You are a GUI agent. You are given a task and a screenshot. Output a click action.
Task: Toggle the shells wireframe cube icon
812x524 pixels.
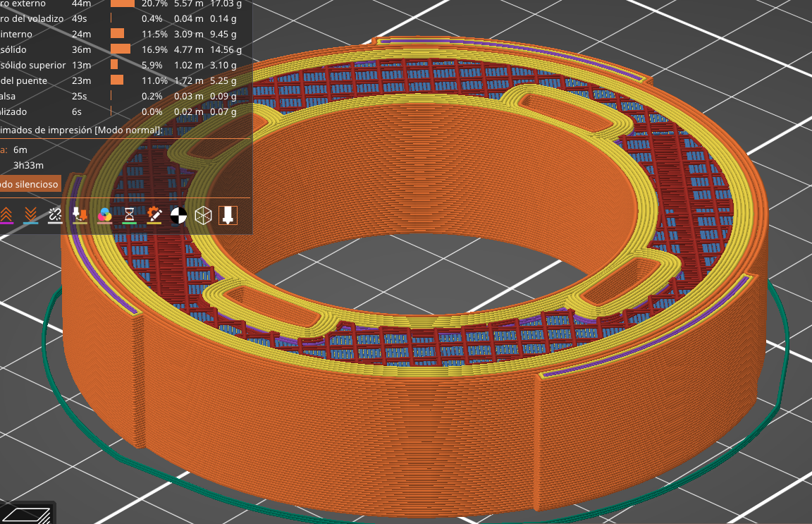pos(203,215)
